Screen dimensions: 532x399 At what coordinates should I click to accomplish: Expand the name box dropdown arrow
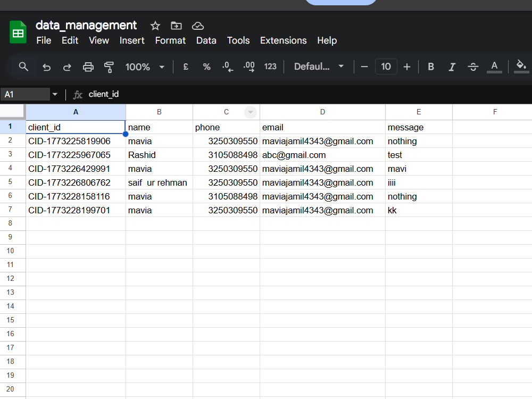coord(55,94)
